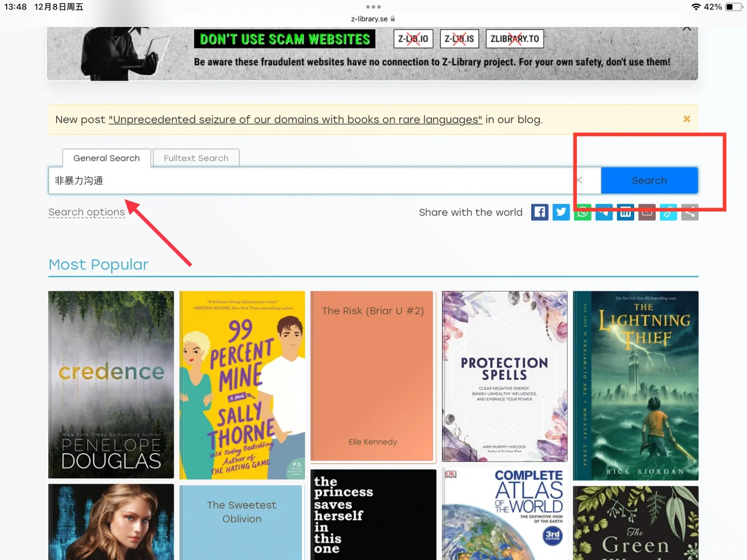This screenshot has height=560, width=747.
Task: Copy share link icon
Action: pyautogui.click(x=668, y=212)
